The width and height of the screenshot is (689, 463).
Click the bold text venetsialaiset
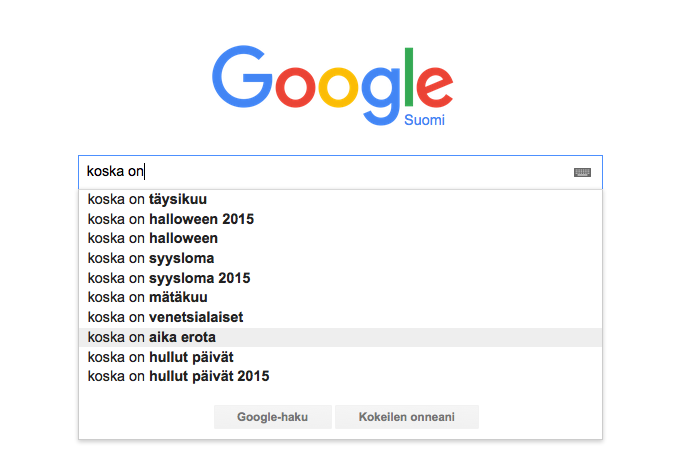(x=196, y=317)
